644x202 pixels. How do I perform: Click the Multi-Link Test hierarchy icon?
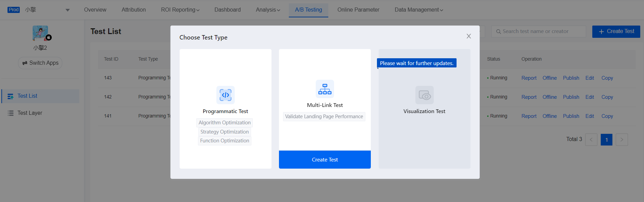pyautogui.click(x=325, y=89)
